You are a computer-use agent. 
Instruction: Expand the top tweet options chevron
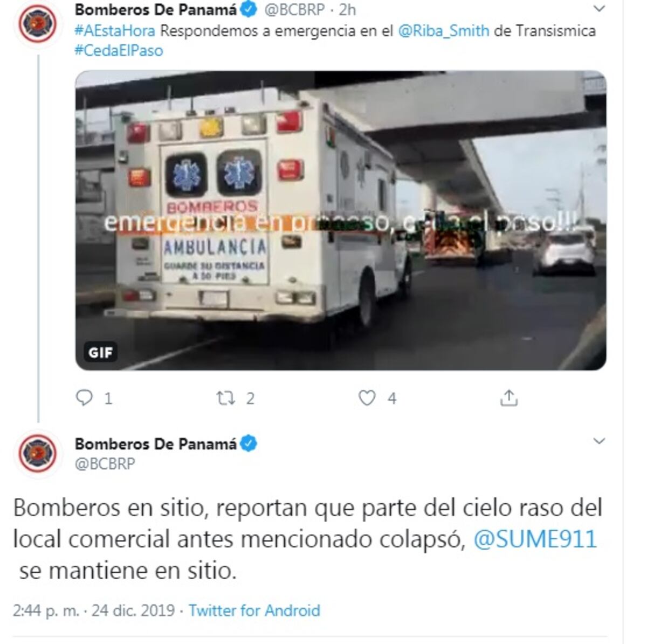coord(599,9)
